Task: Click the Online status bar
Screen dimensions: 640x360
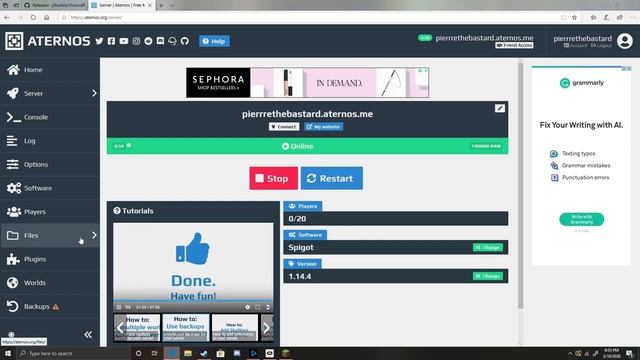Action: [x=307, y=146]
